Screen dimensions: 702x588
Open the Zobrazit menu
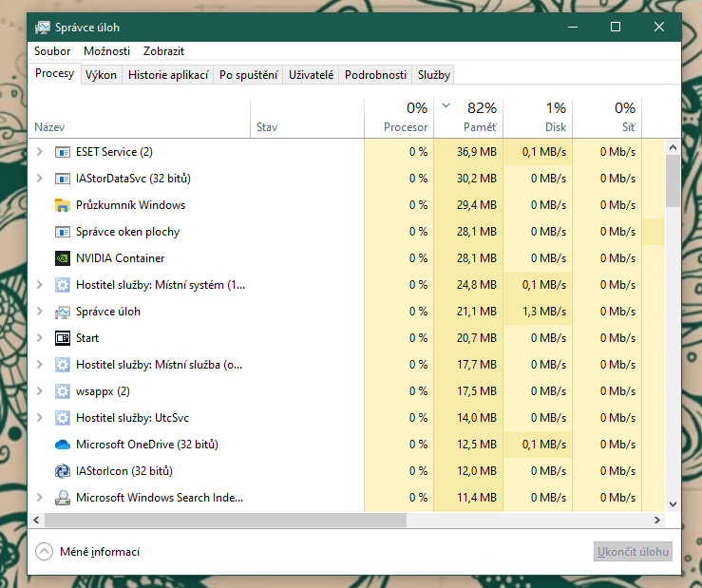click(x=163, y=51)
